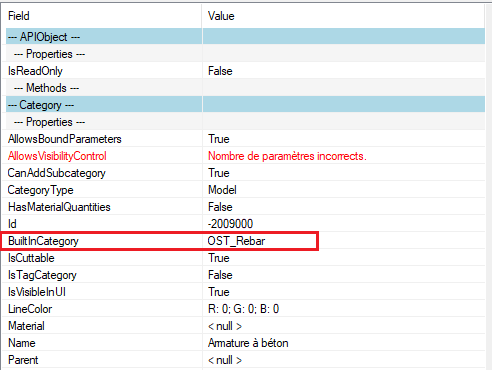494x374 pixels.
Task: Click the False value of HasMaterialQuantities
Action: point(220,207)
